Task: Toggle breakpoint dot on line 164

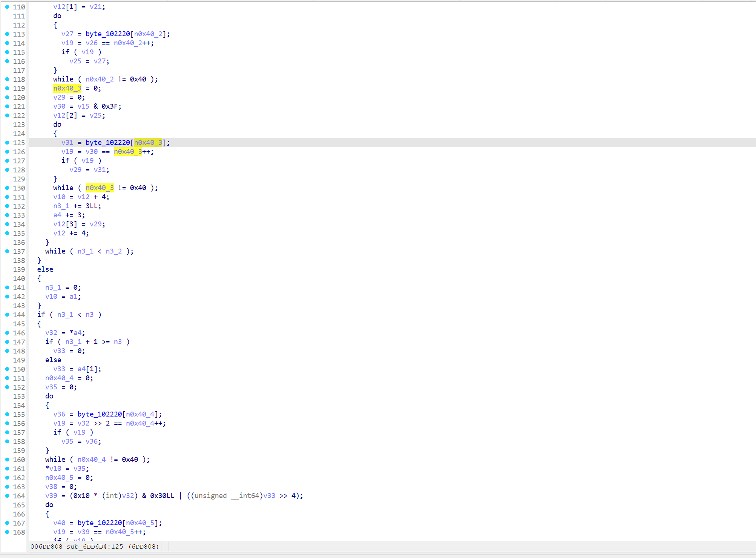Action: [x=7, y=496]
